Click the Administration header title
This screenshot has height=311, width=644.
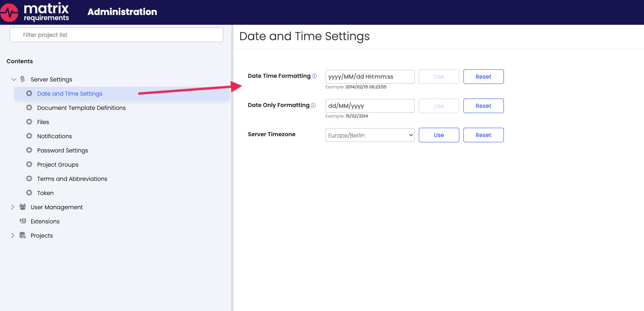click(122, 12)
